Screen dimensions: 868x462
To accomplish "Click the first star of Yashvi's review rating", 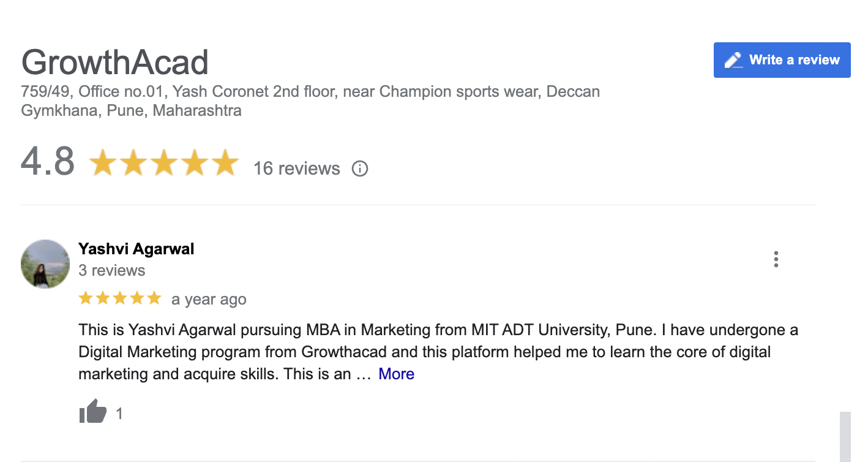I will pos(86,299).
